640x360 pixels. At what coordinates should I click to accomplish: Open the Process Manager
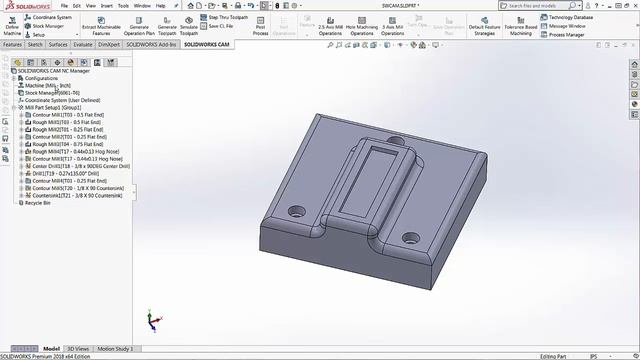coord(562,35)
